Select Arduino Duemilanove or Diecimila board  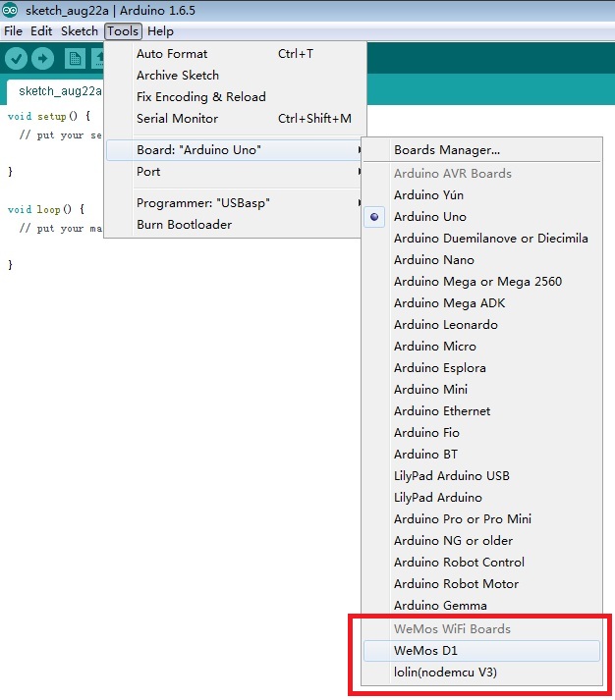coord(481,238)
